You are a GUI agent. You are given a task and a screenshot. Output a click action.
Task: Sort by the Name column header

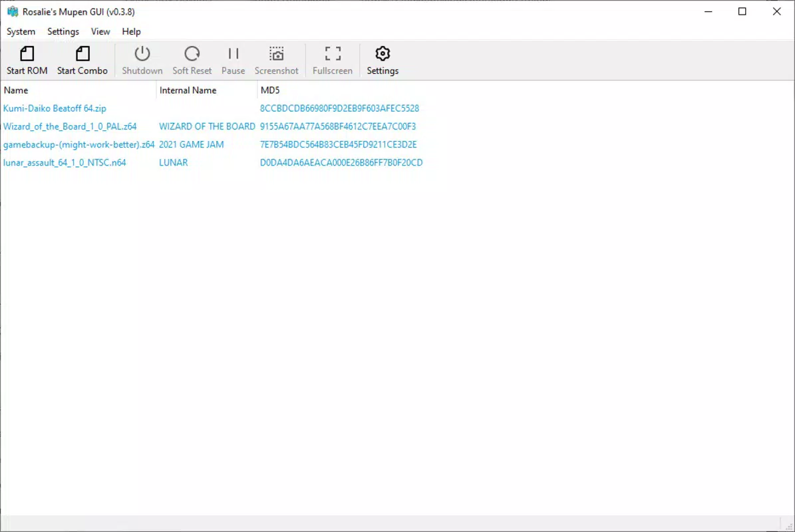78,90
